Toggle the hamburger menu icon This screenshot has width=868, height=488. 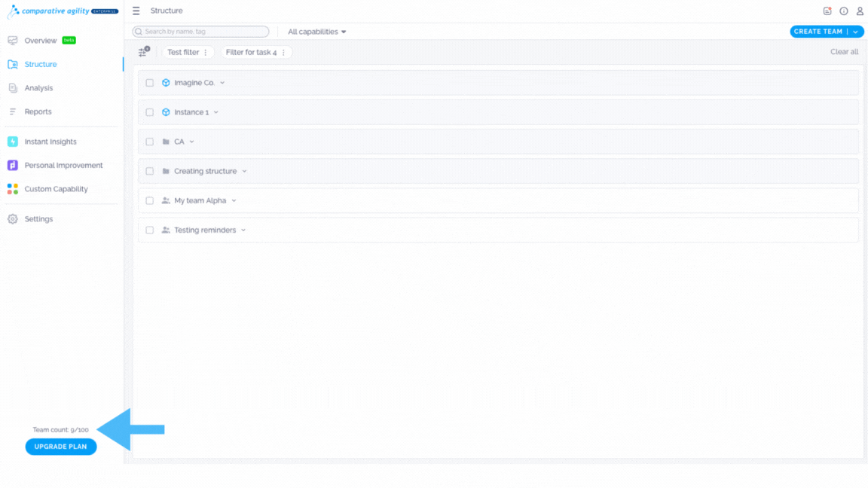click(136, 11)
